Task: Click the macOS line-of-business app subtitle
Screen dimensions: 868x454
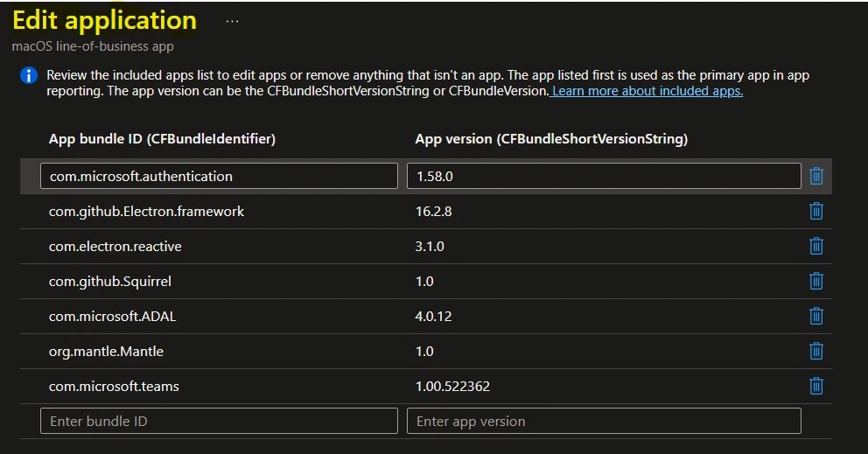Action: tap(93, 46)
